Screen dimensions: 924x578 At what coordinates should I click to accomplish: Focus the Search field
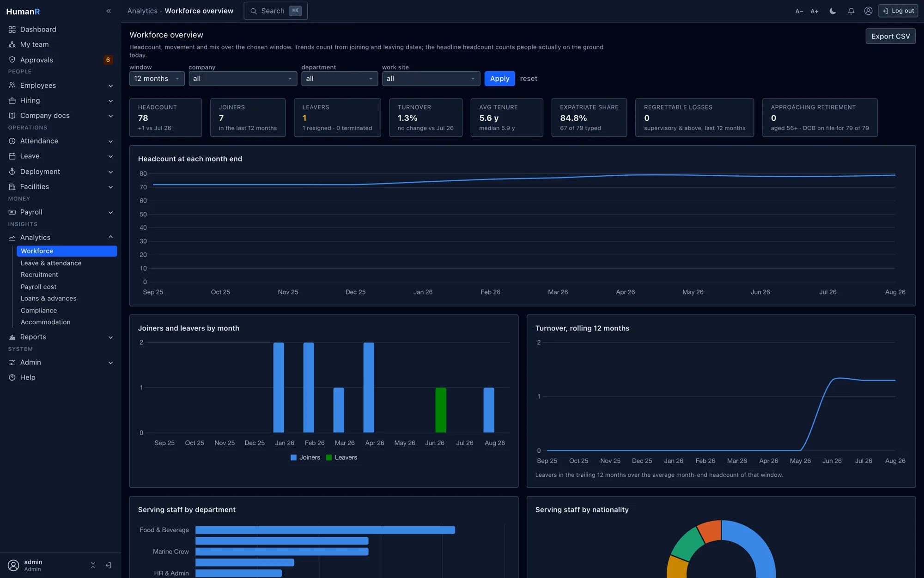(x=275, y=11)
